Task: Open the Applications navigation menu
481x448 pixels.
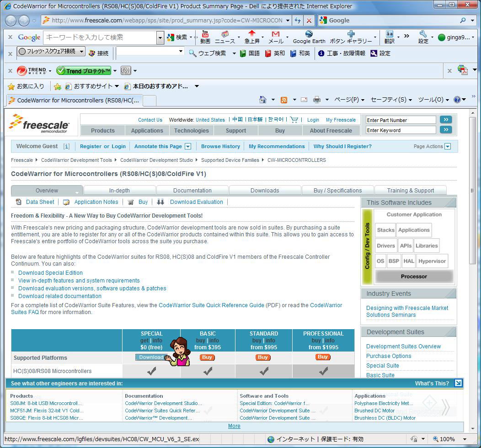Action: tap(147, 131)
